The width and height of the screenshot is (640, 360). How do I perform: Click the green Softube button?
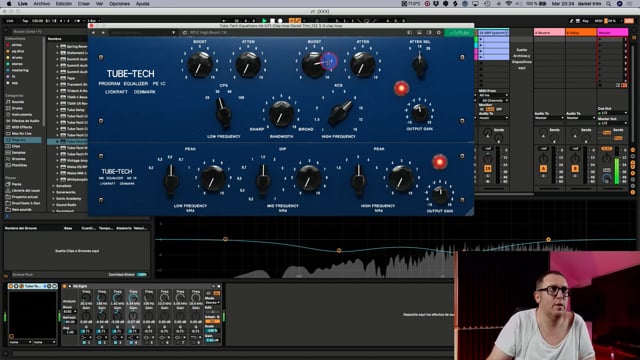pos(459,32)
